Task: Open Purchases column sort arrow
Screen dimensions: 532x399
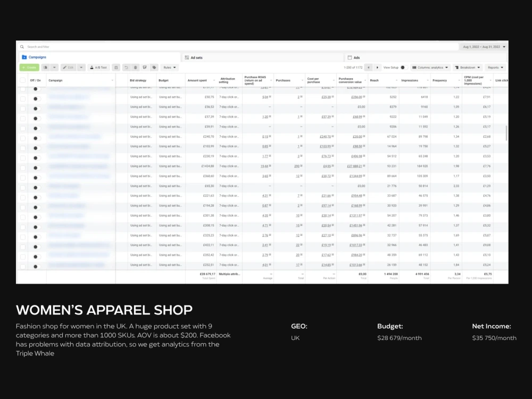Action: click(x=302, y=80)
